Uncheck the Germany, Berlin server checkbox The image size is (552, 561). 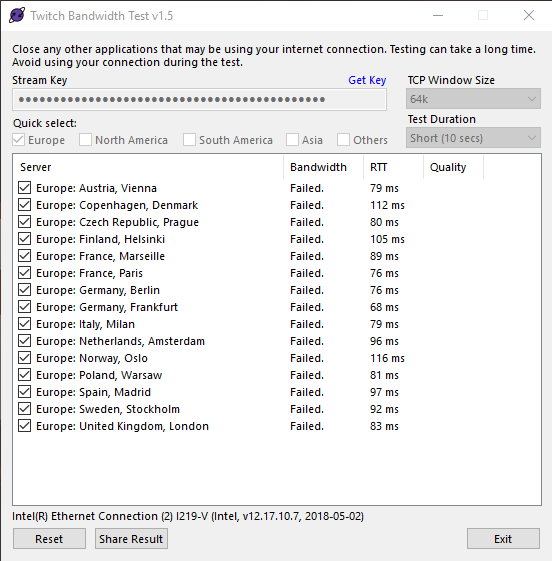pos(24,290)
